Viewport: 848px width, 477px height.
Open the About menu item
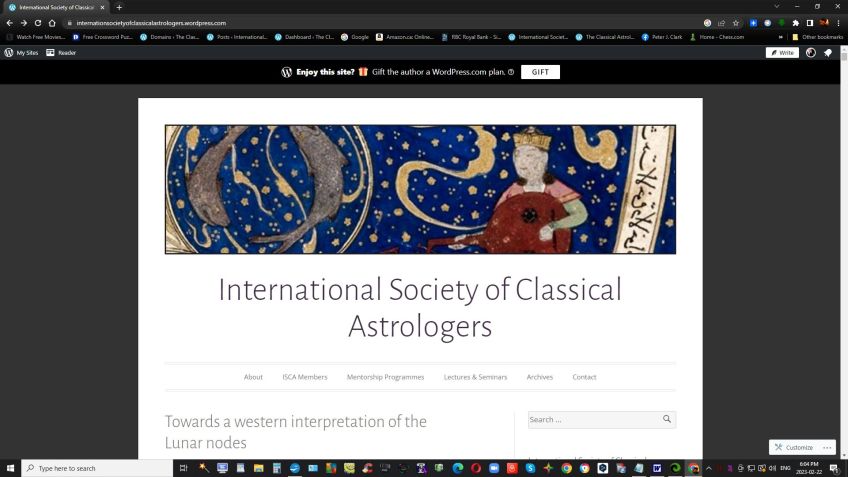253,377
